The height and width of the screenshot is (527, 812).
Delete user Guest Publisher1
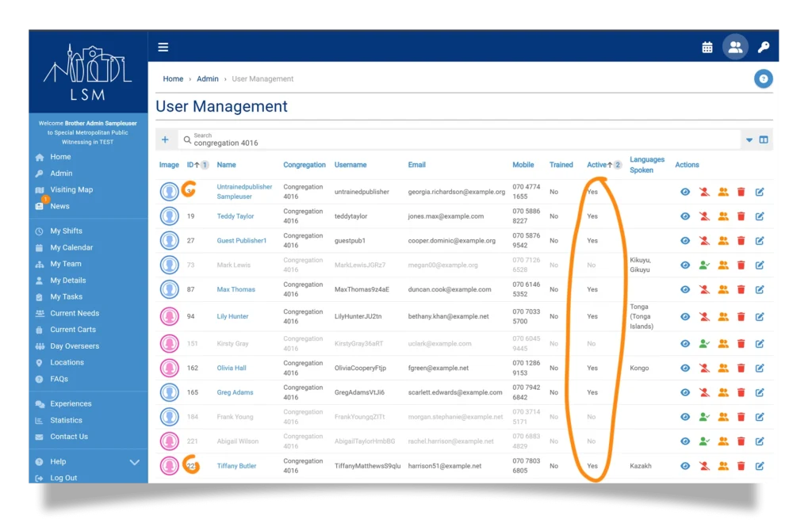(x=741, y=241)
